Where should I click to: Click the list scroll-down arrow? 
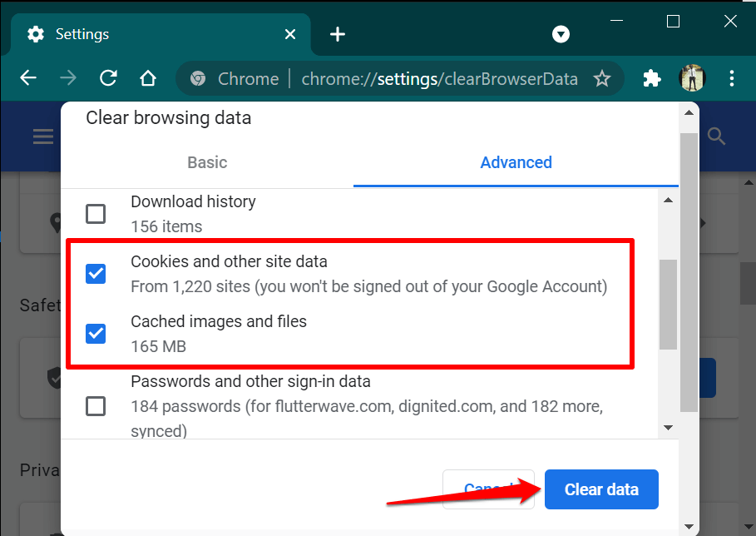coord(667,428)
